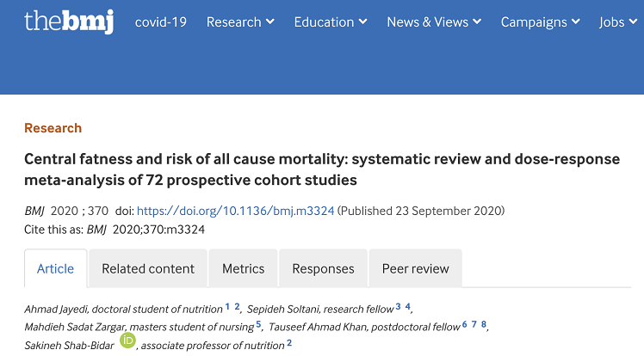Viewport: 644px width, 356px height.
Task: Click affiliation 4 after Sepideh Soltani
Action: pyautogui.click(x=408, y=307)
